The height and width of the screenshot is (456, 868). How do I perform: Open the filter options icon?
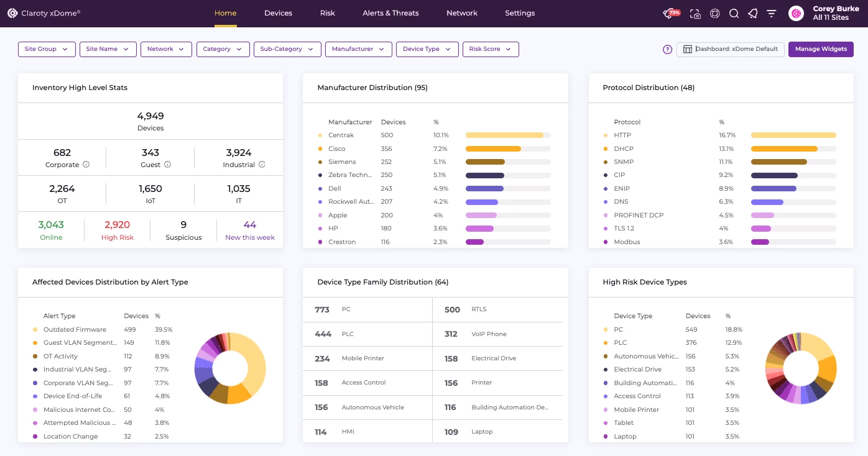(772, 13)
